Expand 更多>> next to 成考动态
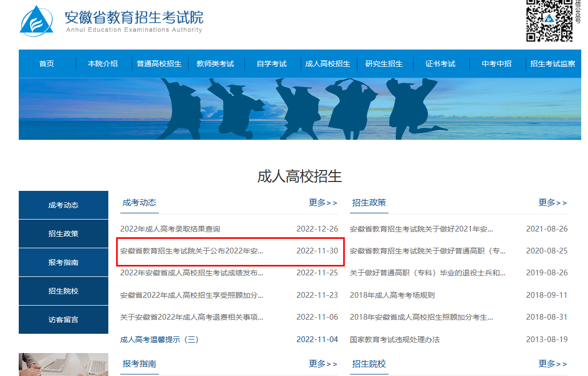 322,203
